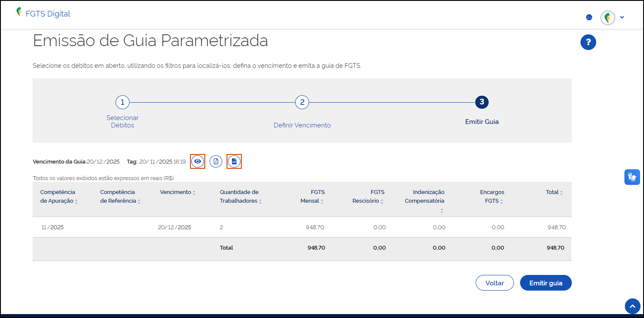The image size is (644, 318).
Task: Sort by Quantidade de Trabalhadores column
Action: coord(260,201)
